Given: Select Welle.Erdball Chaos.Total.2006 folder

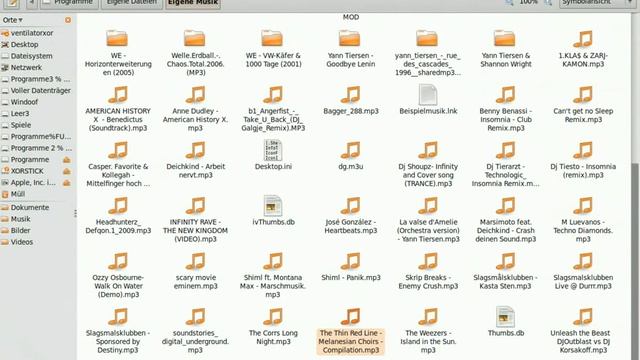Looking at the screenshot, I should tap(195, 53).
